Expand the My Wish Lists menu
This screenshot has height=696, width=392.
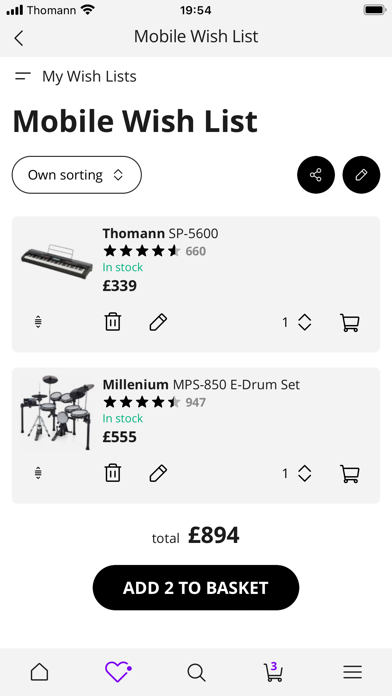[75, 76]
